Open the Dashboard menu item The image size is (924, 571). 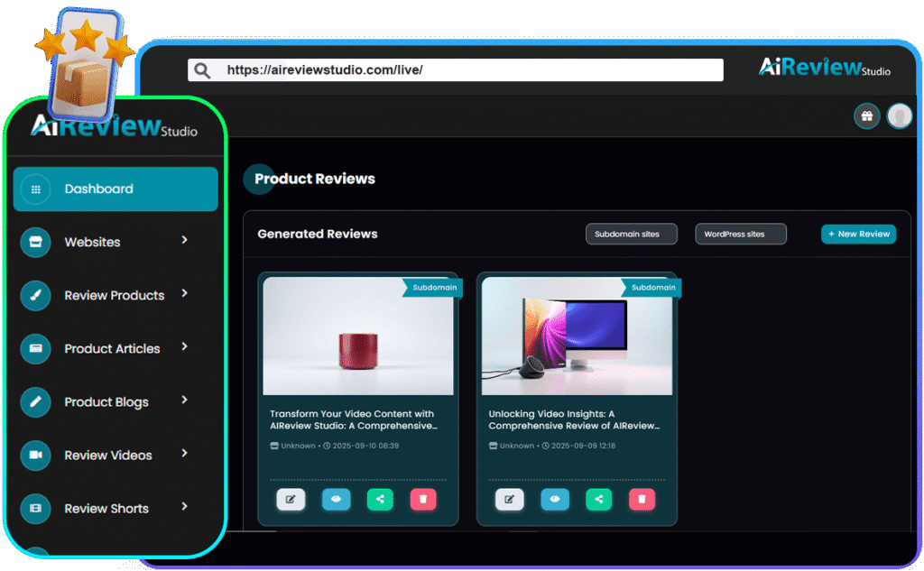(115, 189)
